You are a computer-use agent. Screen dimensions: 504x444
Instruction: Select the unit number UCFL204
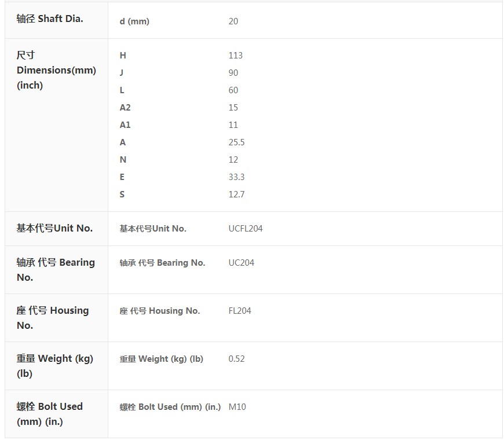246,229
